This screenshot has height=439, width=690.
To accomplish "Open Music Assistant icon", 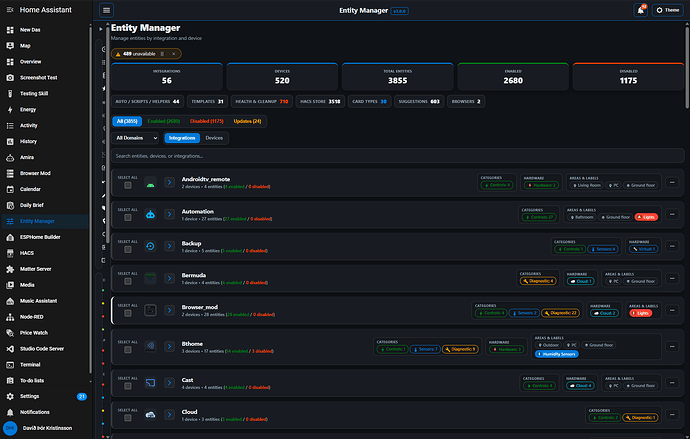I will coord(10,301).
